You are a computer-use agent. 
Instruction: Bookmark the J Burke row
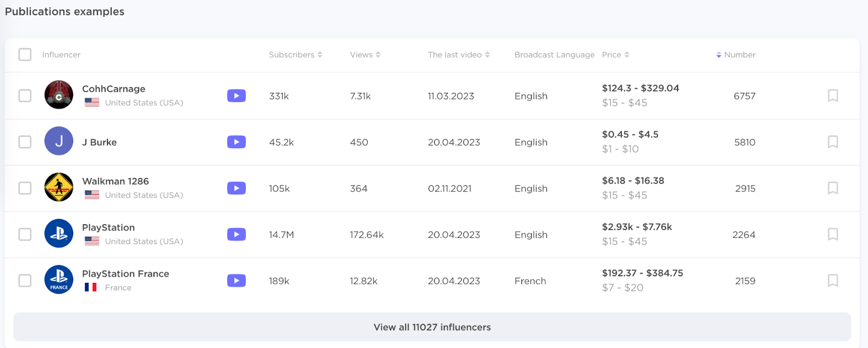[833, 142]
